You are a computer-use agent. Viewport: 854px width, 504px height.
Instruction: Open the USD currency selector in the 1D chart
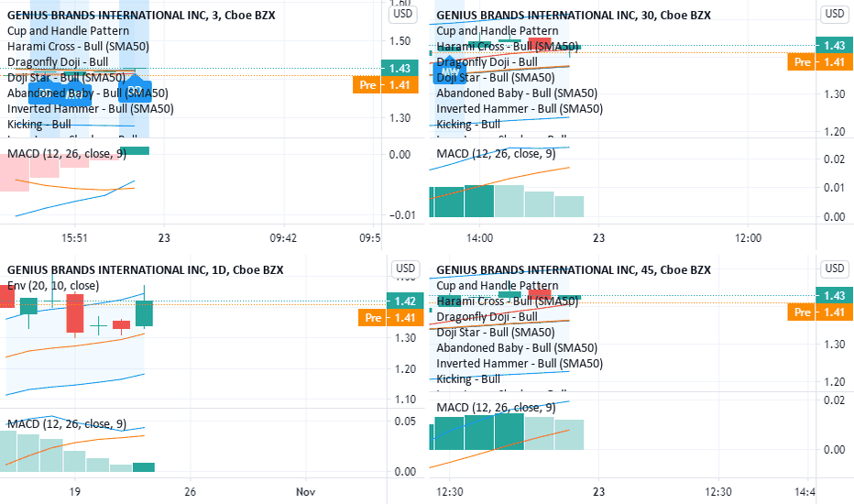[405, 268]
